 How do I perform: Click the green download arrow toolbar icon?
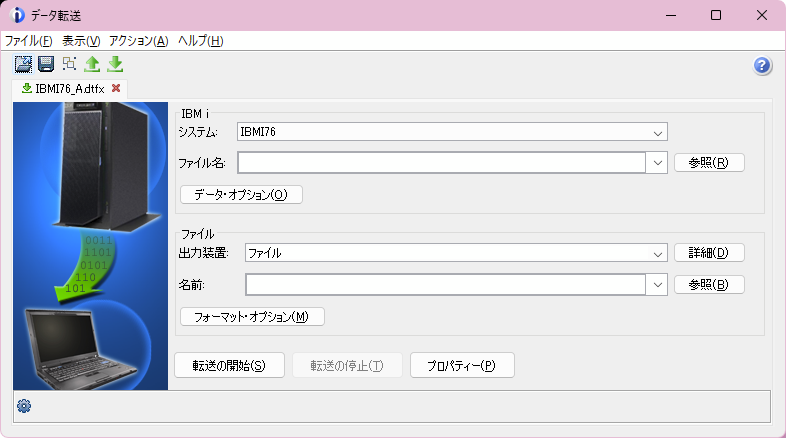115,64
